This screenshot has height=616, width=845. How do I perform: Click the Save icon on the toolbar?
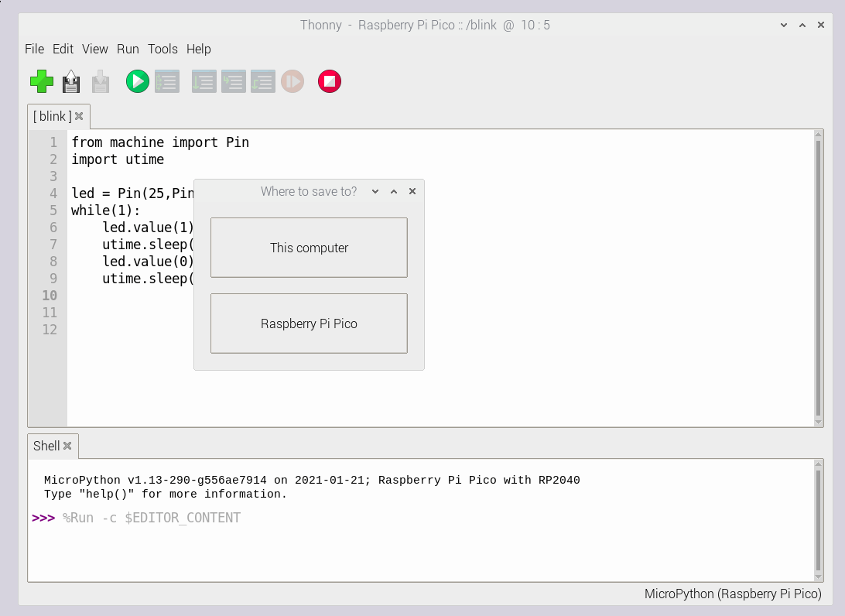(100, 81)
